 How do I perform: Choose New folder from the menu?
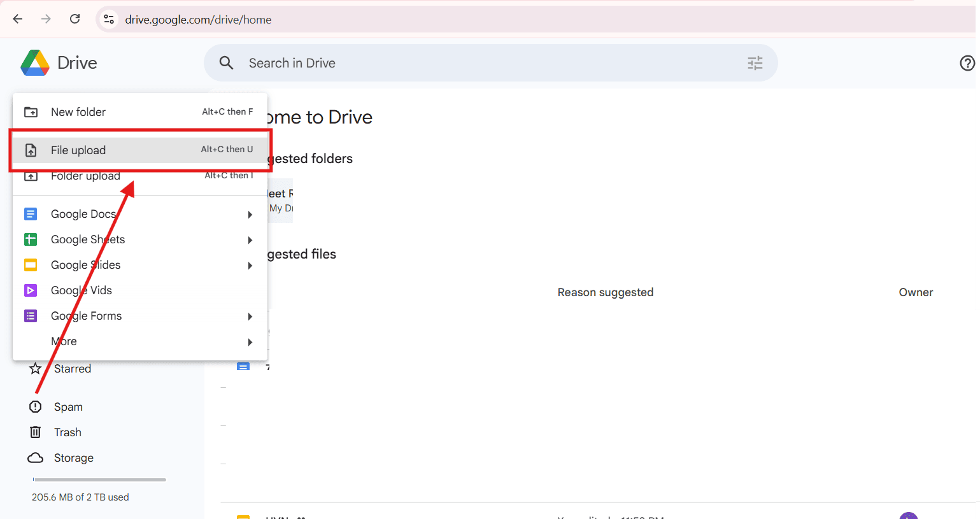(140, 112)
